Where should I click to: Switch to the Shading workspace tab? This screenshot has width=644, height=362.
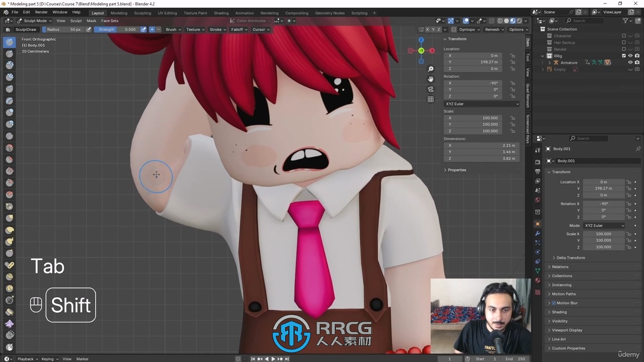pos(221,13)
